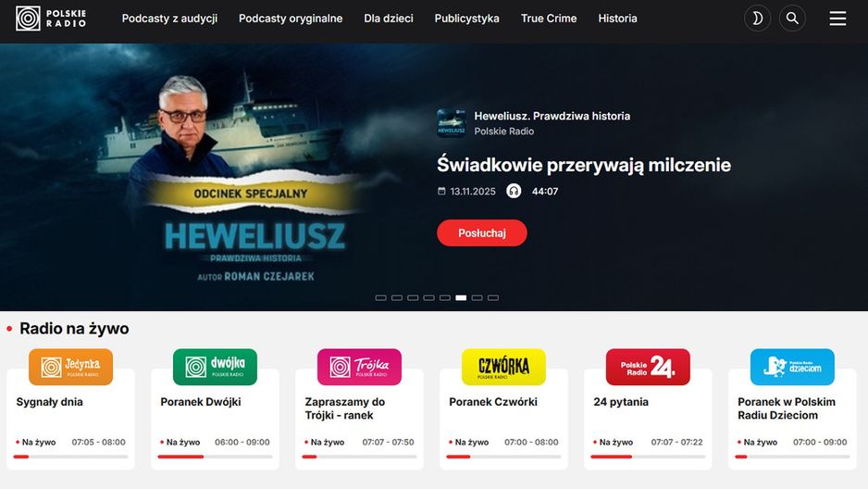Open Heweliusz. Prawdziwa historia podcast link

point(552,117)
